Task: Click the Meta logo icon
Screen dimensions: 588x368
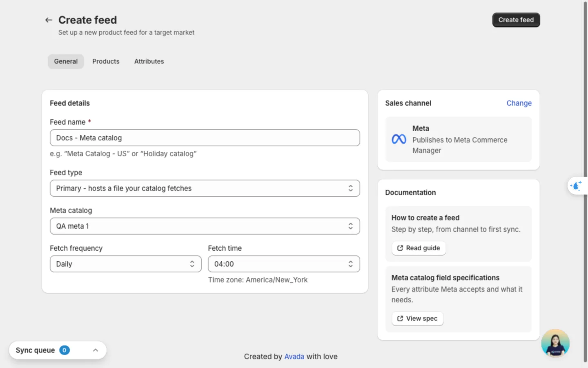Action: point(399,139)
